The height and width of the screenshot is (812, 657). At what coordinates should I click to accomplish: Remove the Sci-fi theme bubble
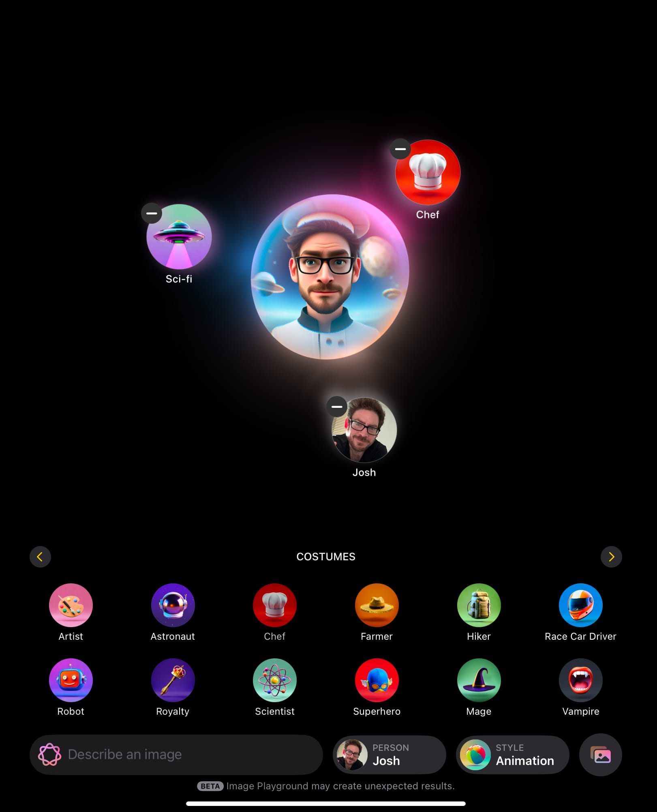tap(152, 213)
